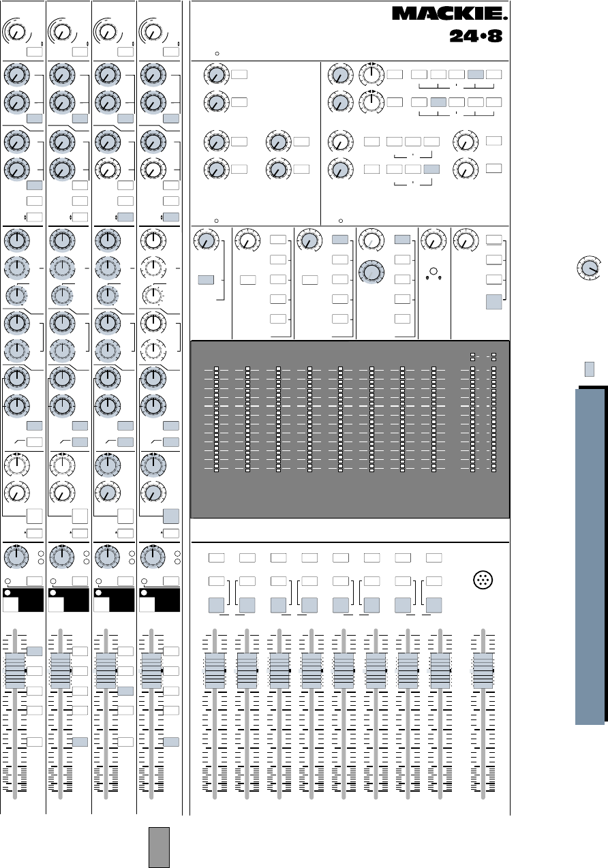Click the third channel strip's fader handle
608x868 pixels.
tap(106, 670)
